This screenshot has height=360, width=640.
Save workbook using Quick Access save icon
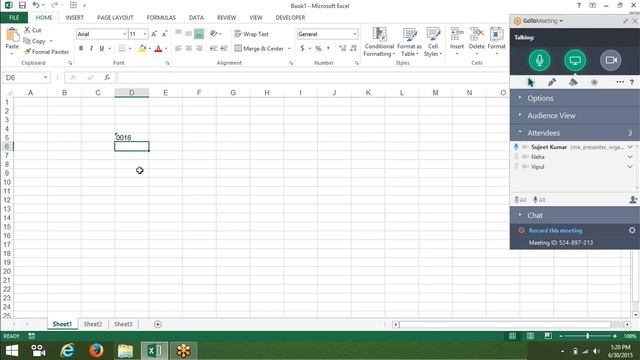[22, 5]
